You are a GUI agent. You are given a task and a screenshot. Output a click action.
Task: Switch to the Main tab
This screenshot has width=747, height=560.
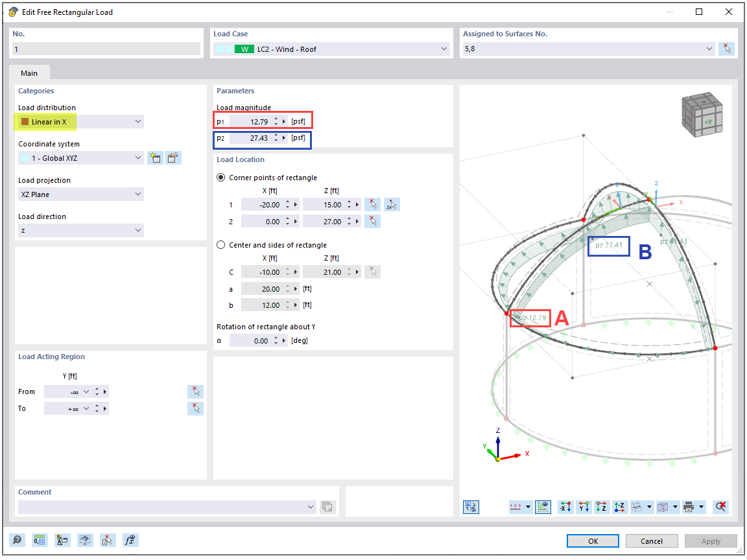click(29, 73)
